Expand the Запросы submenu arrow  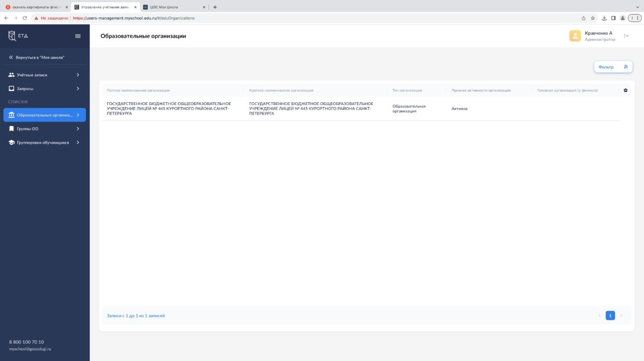pos(78,88)
